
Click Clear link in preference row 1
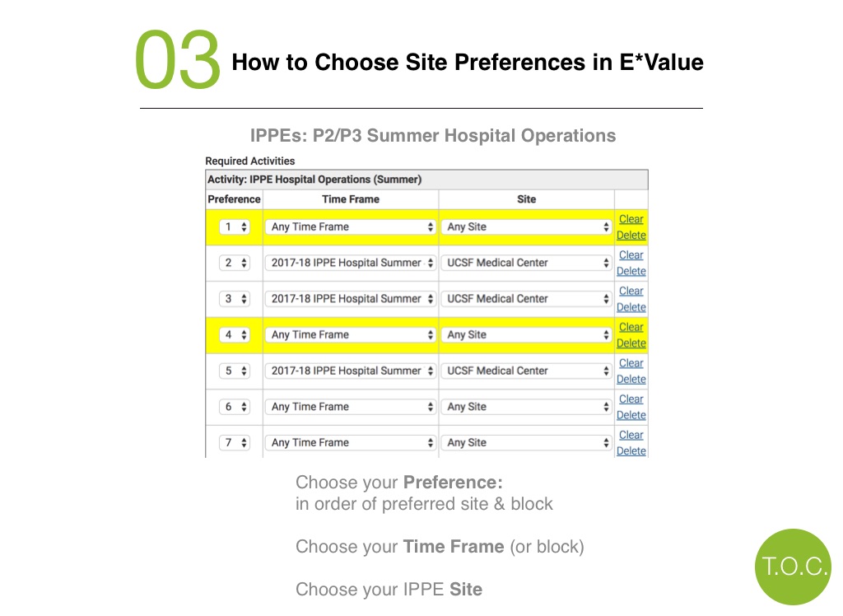[x=631, y=219]
